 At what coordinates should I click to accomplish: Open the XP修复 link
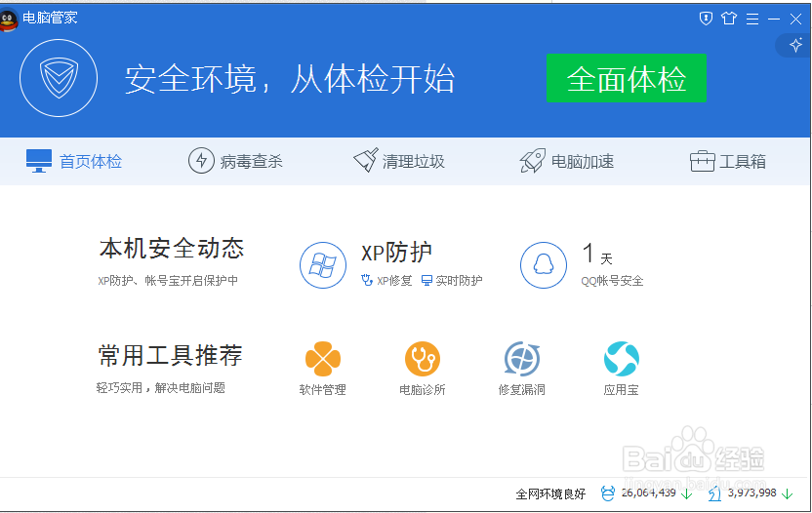pyautogui.click(x=386, y=281)
